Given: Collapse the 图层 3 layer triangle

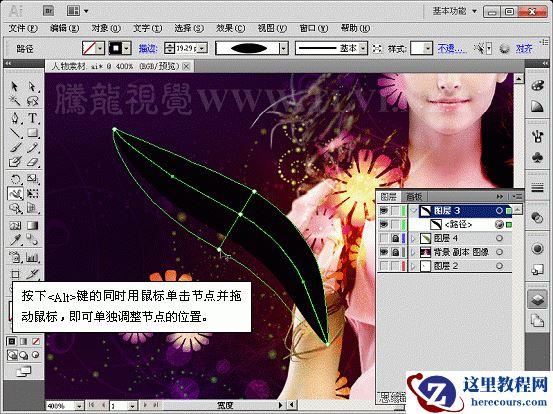Looking at the screenshot, I should pos(413,211).
